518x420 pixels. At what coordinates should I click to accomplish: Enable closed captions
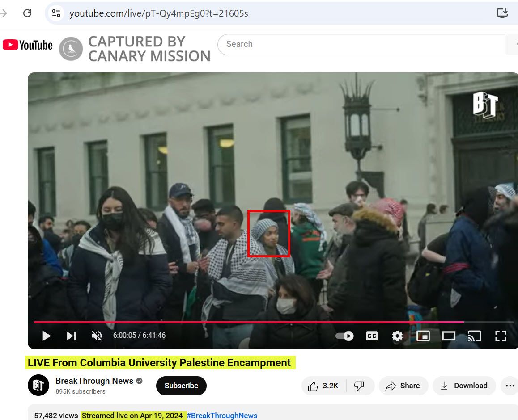[371, 336]
